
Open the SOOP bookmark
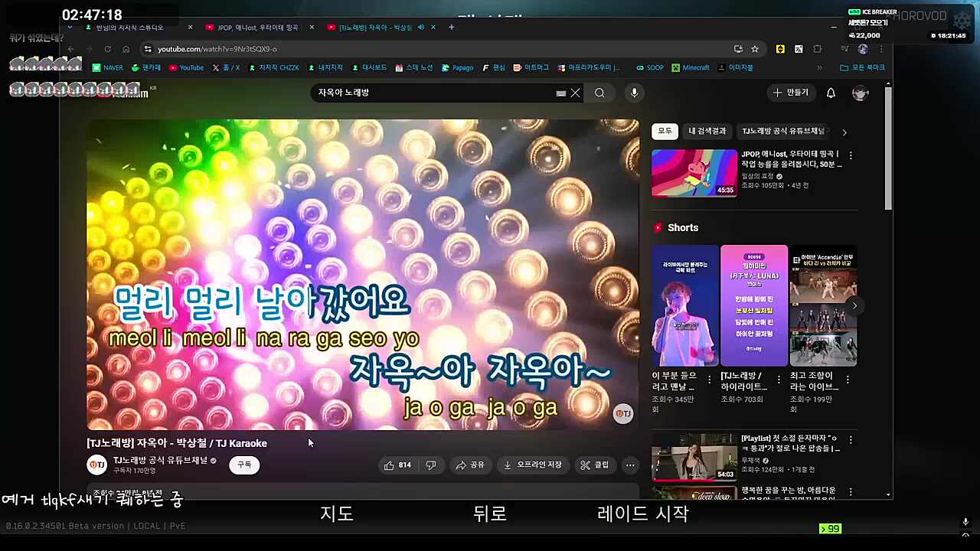(x=649, y=67)
